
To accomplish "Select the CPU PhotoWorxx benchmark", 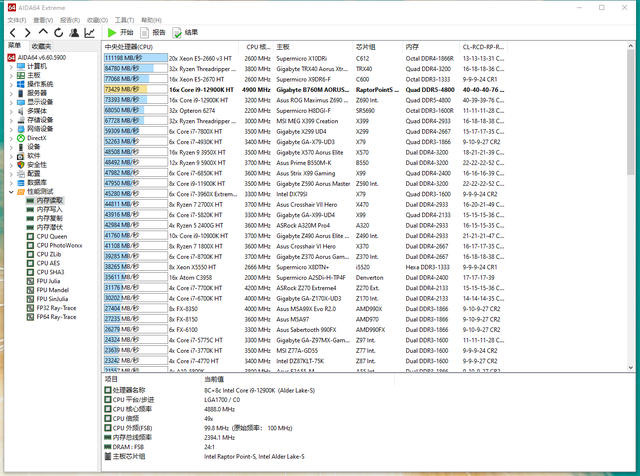I will click(x=60, y=245).
